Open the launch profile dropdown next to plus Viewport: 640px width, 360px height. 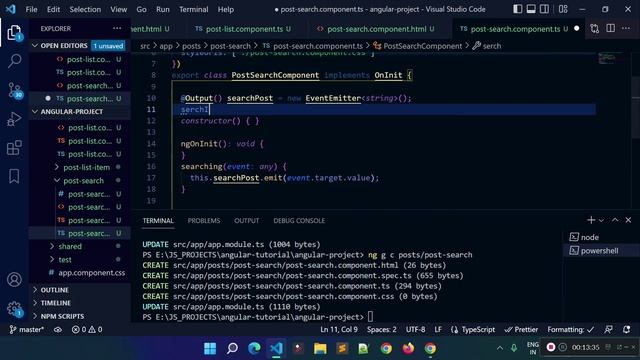click(x=601, y=220)
